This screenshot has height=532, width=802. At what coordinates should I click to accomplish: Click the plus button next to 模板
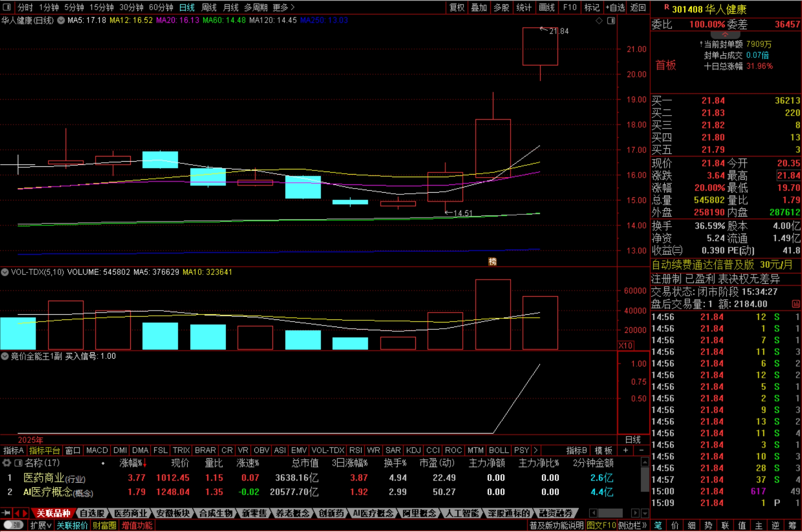[626, 450]
